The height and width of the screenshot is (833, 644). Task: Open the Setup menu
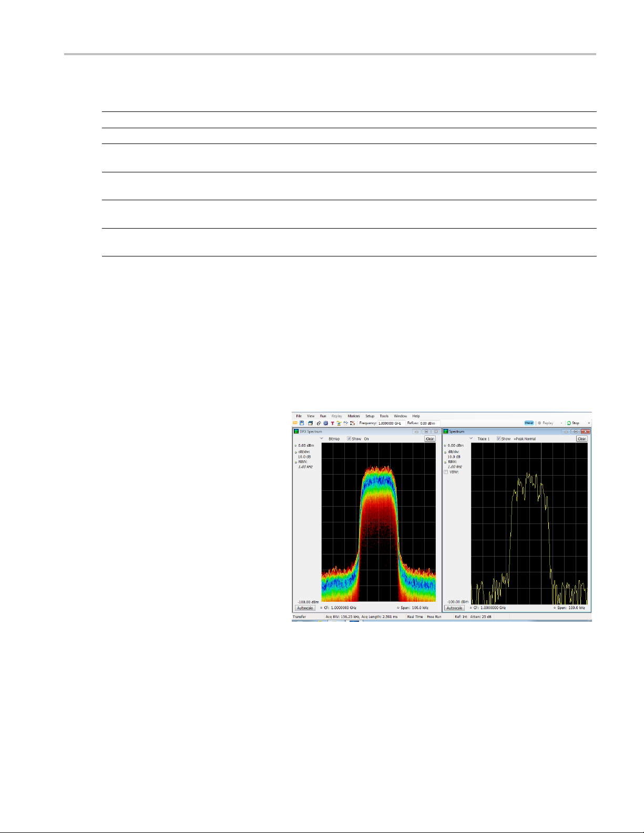370,416
